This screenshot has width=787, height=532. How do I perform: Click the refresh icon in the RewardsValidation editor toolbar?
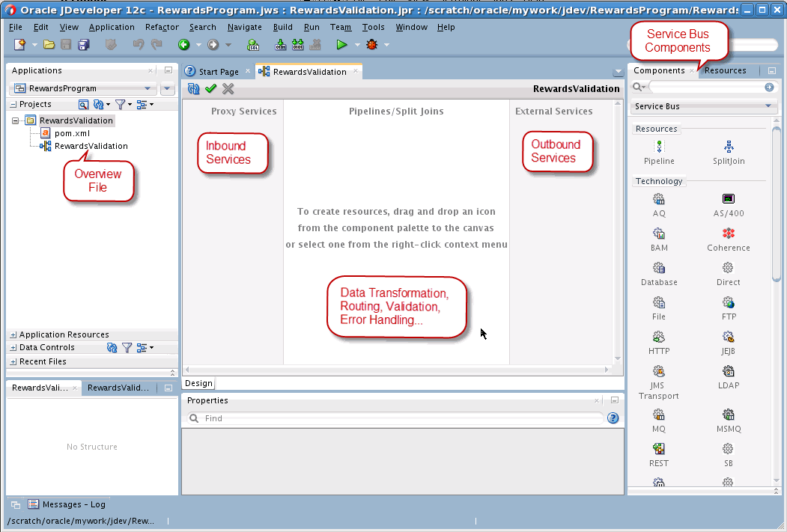click(193, 89)
